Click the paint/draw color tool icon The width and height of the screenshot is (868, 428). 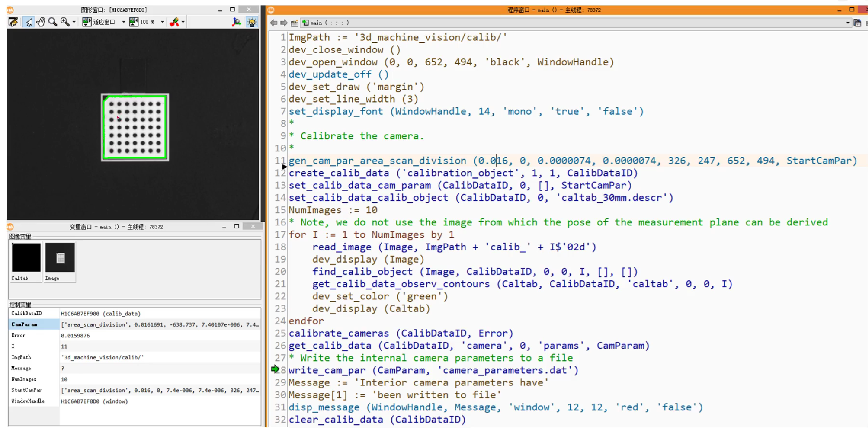point(174,22)
